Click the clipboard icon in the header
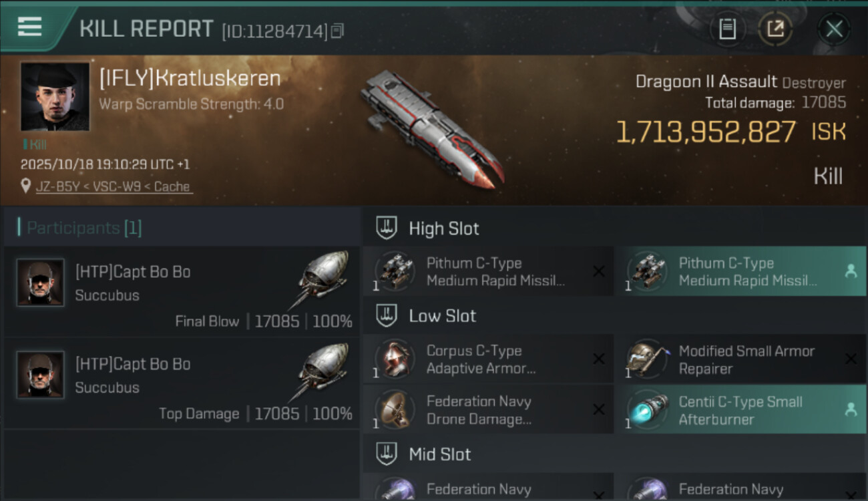 727,29
